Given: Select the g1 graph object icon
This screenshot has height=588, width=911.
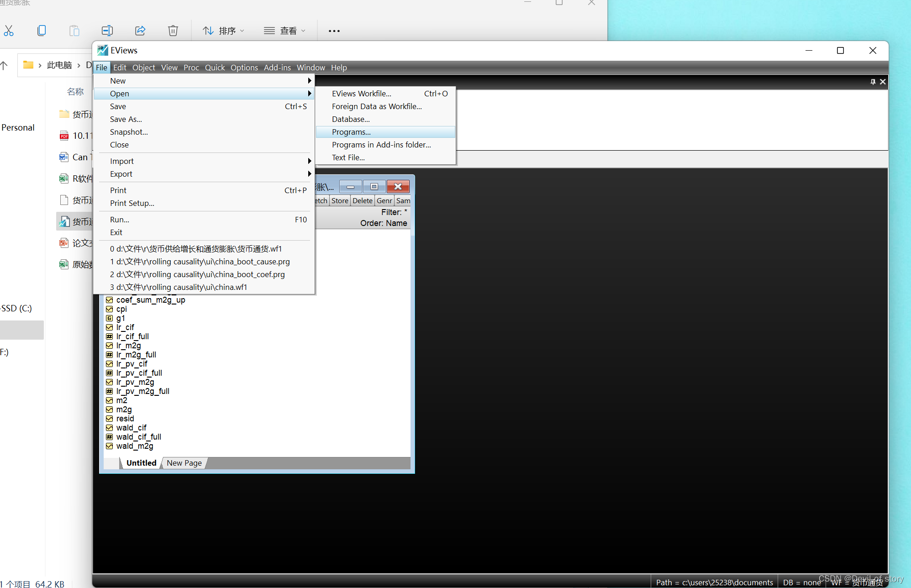Looking at the screenshot, I should (x=110, y=318).
